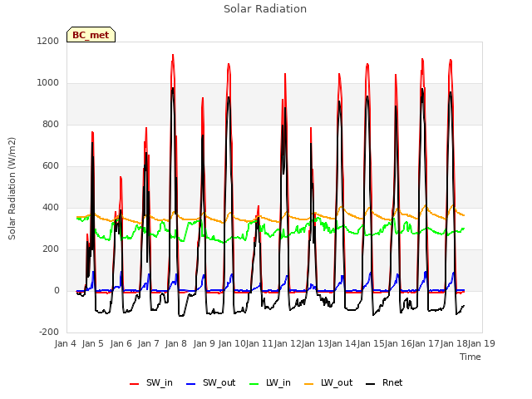Image resolution: width=532 pixels, height=399 pixels.
Task: Click the 1000 y-axis tick label
Action: pos(48,83)
